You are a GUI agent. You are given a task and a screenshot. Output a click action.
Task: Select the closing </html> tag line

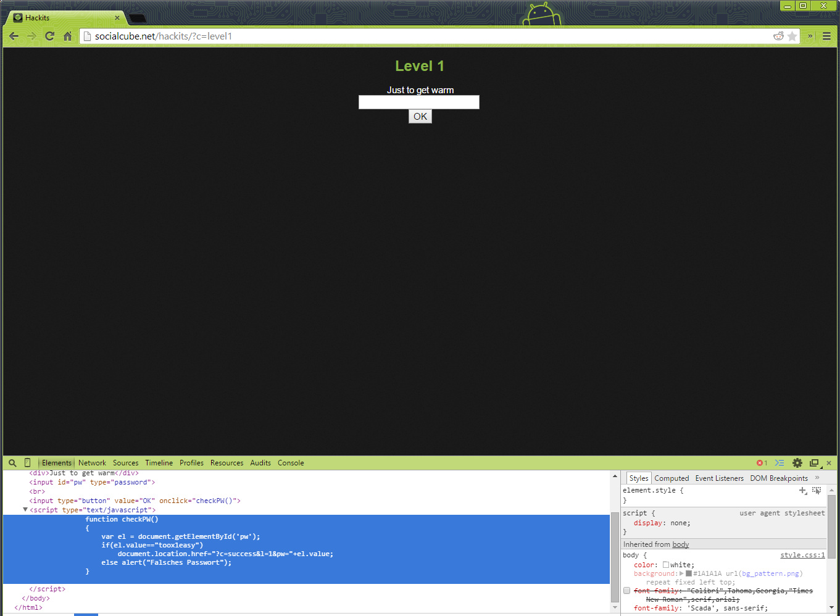pyautogui.click(x=28, y=607)
